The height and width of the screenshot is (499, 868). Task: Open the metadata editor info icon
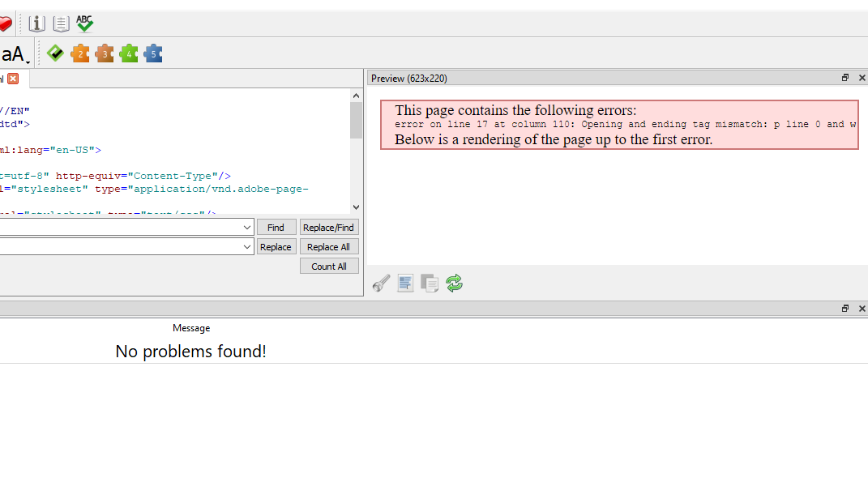click(x=36, y=23)
